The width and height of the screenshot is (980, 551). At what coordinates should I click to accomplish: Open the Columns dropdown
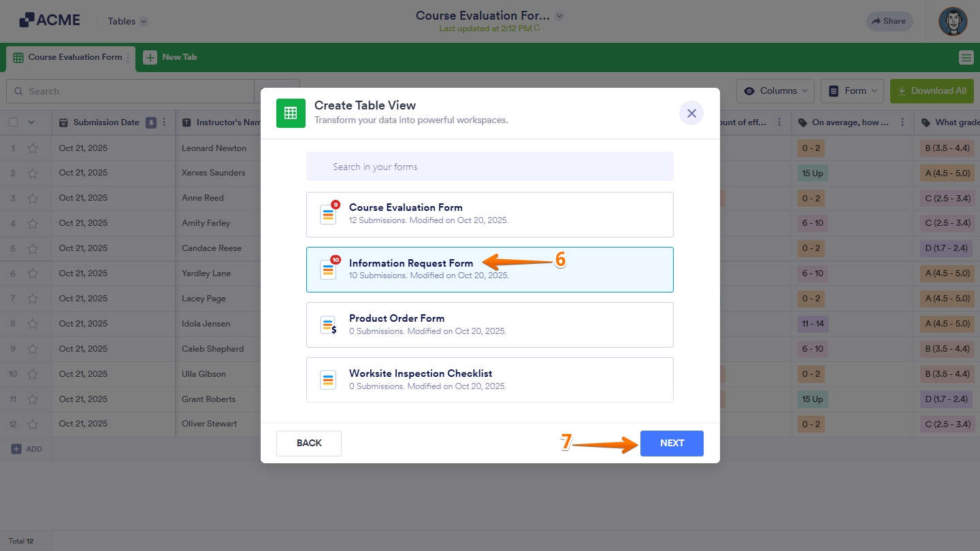[x=775, y=91]
